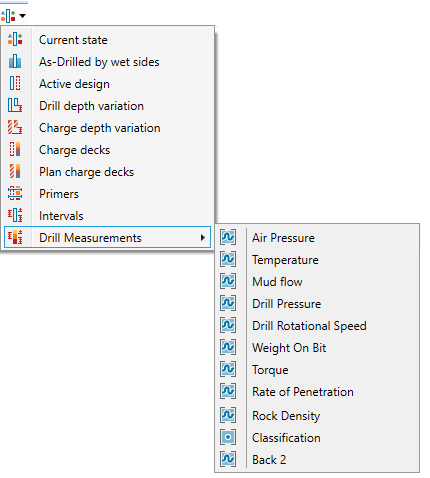Click the Classification icon in submenu

228,437
